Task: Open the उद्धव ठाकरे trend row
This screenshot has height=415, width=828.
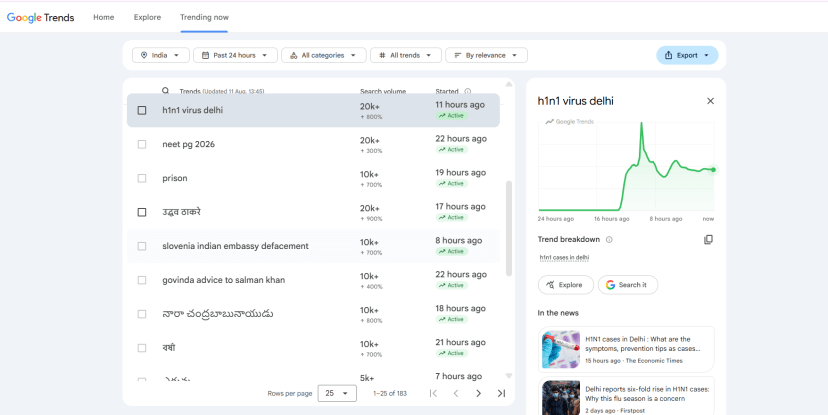Action: click(313, 212)
